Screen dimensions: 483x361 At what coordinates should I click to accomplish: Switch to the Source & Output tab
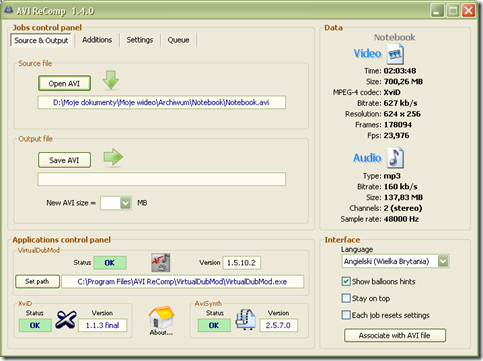(x=41, y=40)
